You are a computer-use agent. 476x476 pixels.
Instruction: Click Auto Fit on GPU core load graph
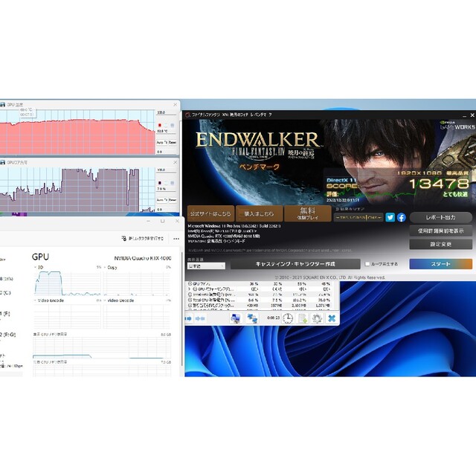162,200
